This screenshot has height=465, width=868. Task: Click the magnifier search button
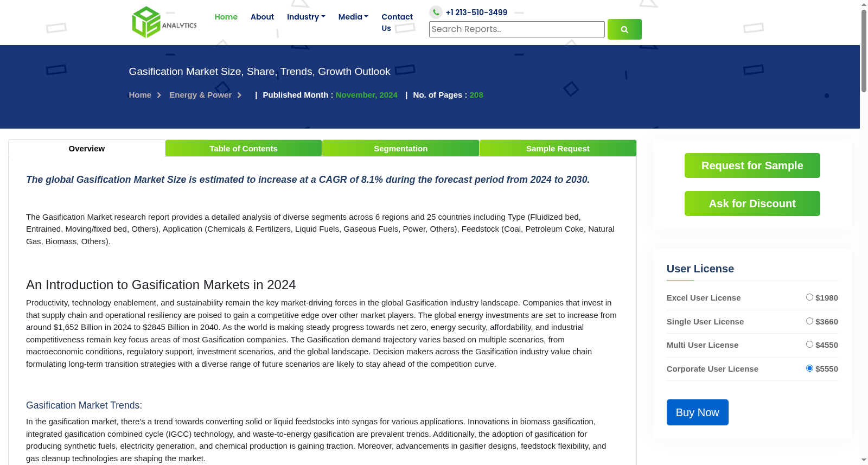[624, 29]
